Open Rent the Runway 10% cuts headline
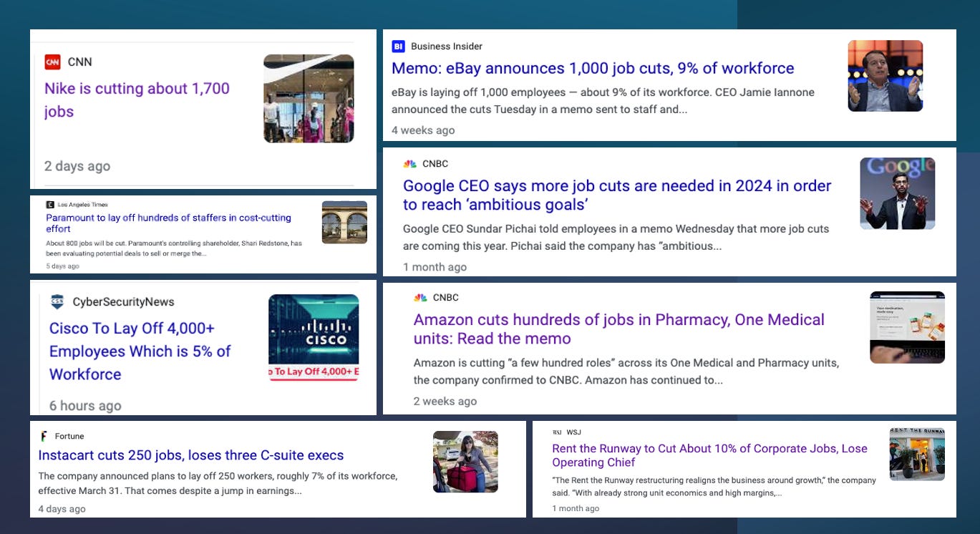The image size is (980, 534). coord(709,455)
